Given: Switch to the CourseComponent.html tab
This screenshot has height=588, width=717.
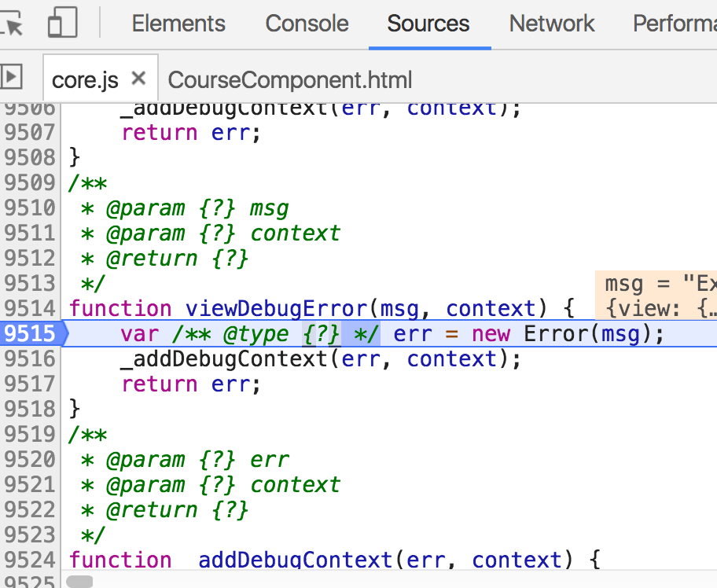Looking at the screenshot, I should pyautogui.click(x=291, y=79).
